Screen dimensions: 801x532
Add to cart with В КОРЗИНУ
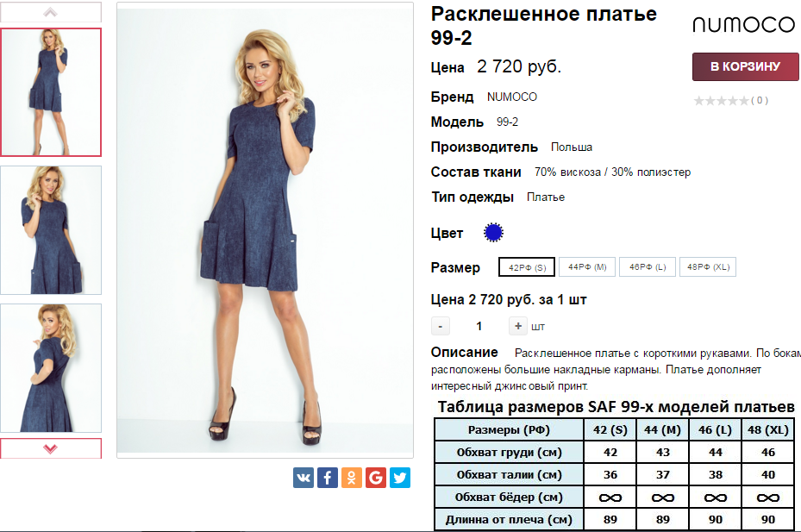tap(745, 66)
